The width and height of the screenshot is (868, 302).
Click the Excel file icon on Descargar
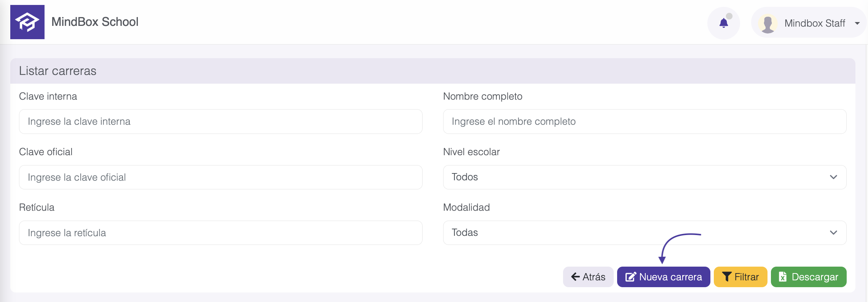point(783,277)
